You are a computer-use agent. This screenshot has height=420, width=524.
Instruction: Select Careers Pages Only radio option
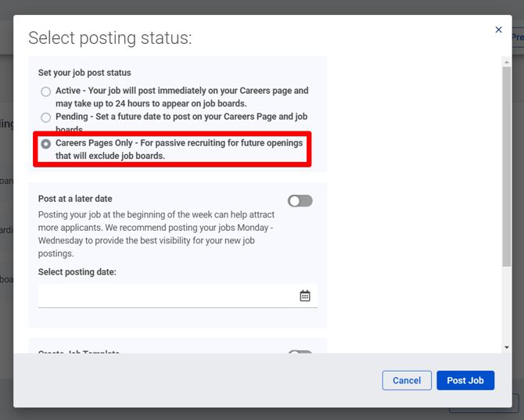point(46,144)
